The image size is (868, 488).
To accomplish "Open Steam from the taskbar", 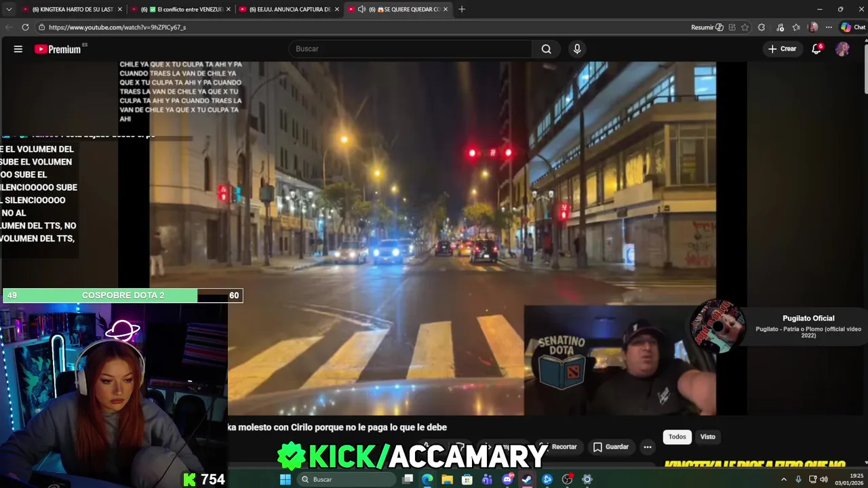I will [x=527, y=479].
